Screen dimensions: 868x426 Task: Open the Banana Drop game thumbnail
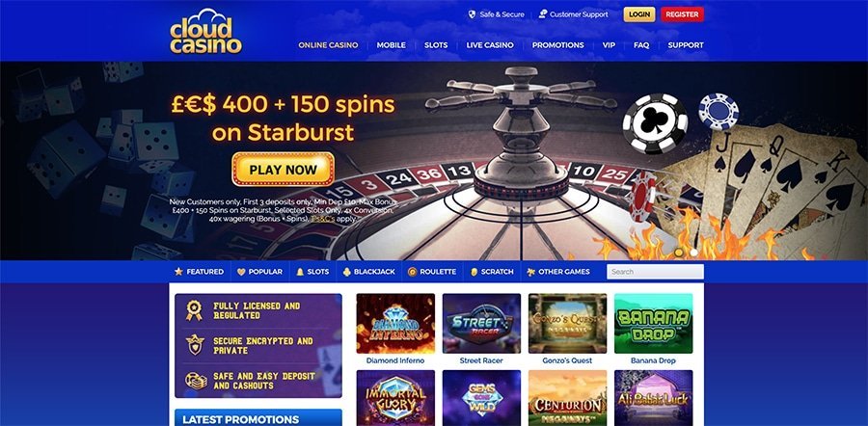[653, 324]
